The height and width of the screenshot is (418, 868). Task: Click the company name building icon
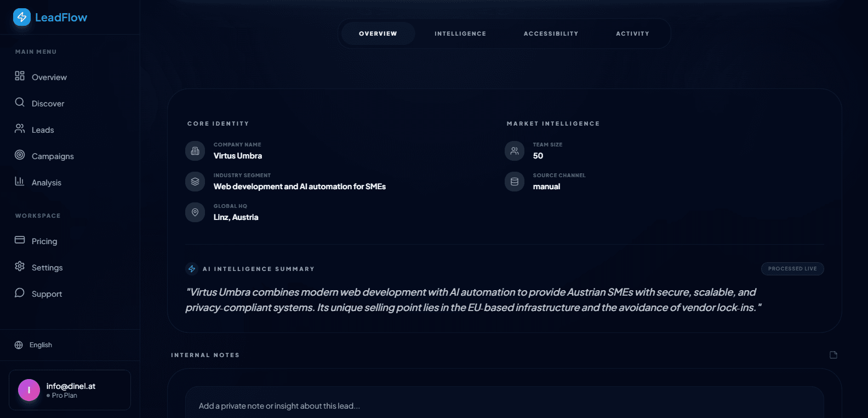click(x=195, y=151)
